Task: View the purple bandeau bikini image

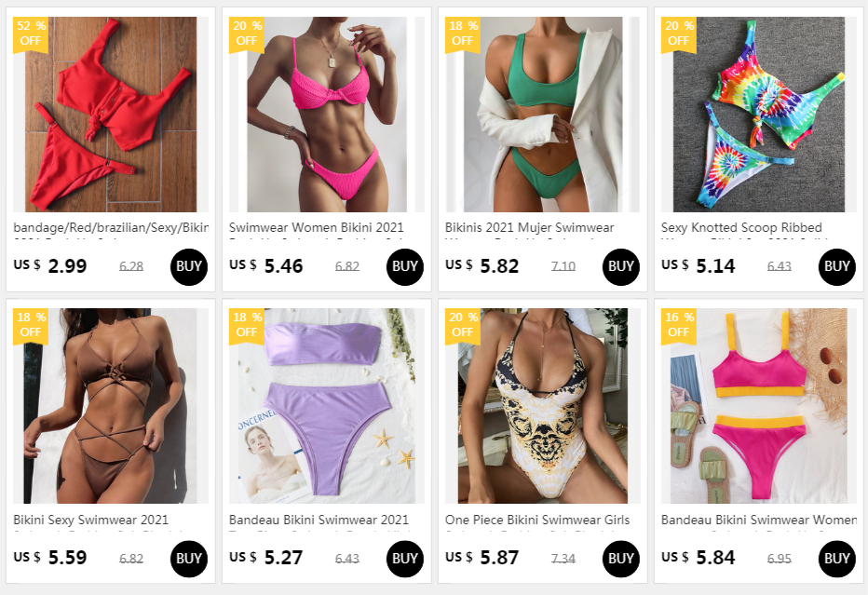Action: [x=327, y=406]
